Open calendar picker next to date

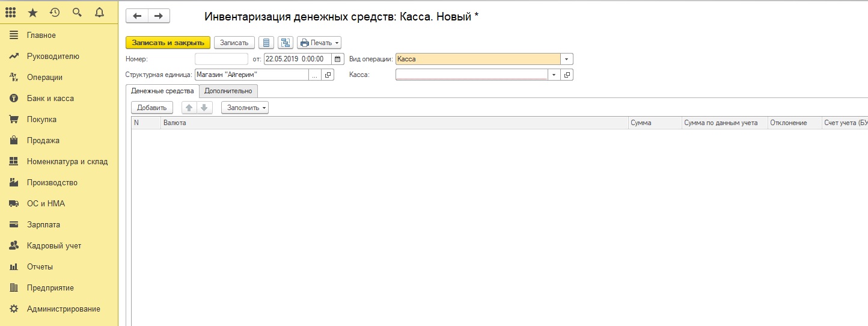pyautogui.click(x=337, y=59)
